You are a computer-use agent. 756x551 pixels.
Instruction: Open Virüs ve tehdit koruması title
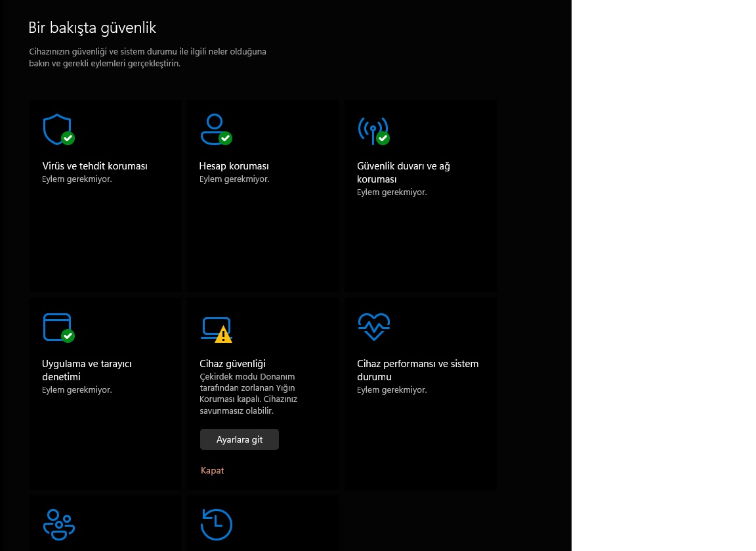click(x=94, y=166)
